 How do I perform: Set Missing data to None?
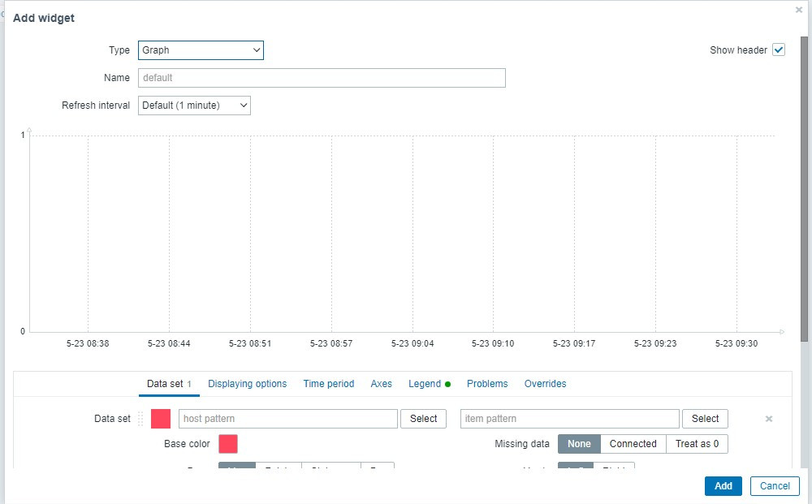[x=579, y=444]
